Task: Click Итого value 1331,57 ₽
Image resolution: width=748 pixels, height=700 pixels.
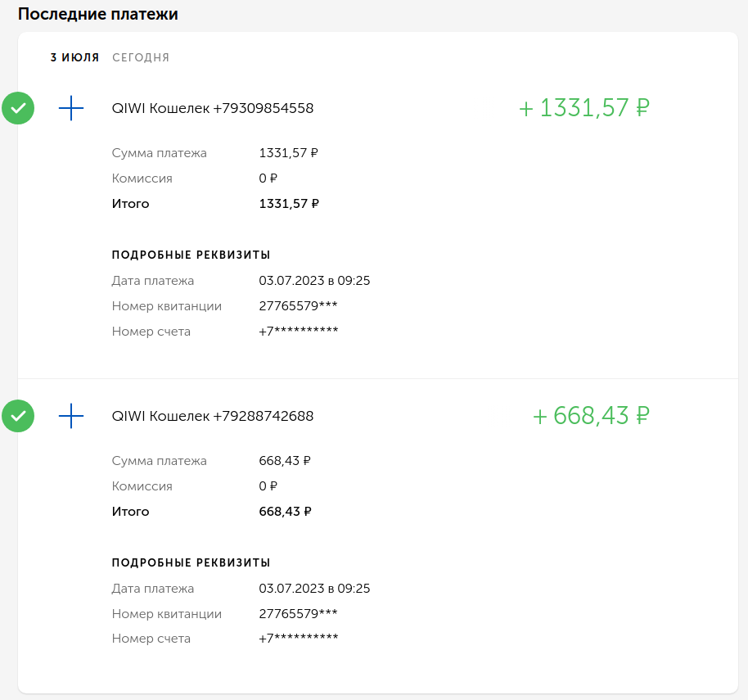Action: click(289, 204)
